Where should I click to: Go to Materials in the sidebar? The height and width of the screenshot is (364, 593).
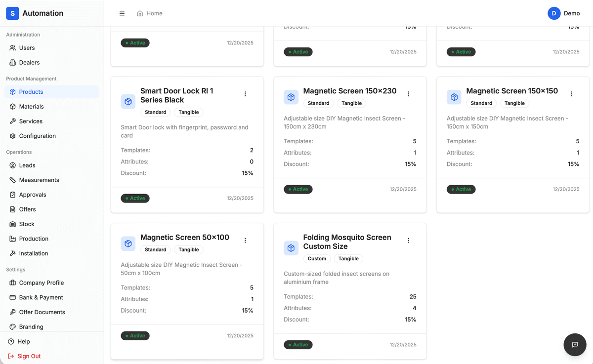31,107
